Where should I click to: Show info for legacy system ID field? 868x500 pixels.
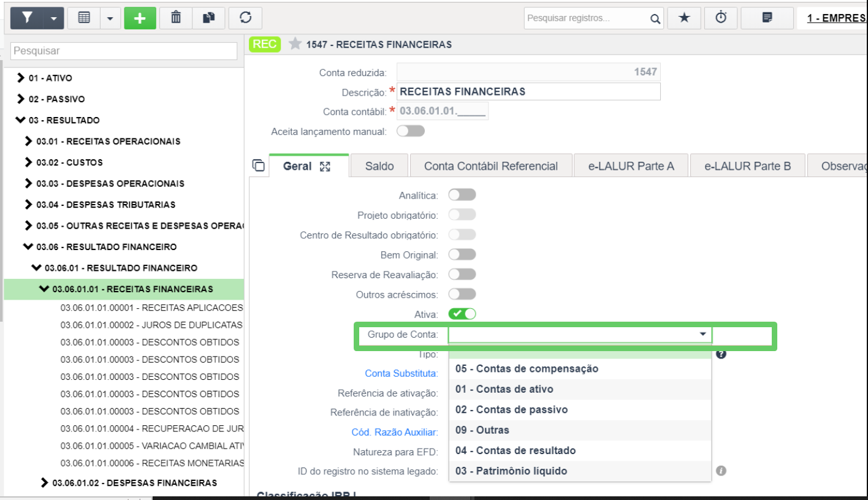coord(721,471)
